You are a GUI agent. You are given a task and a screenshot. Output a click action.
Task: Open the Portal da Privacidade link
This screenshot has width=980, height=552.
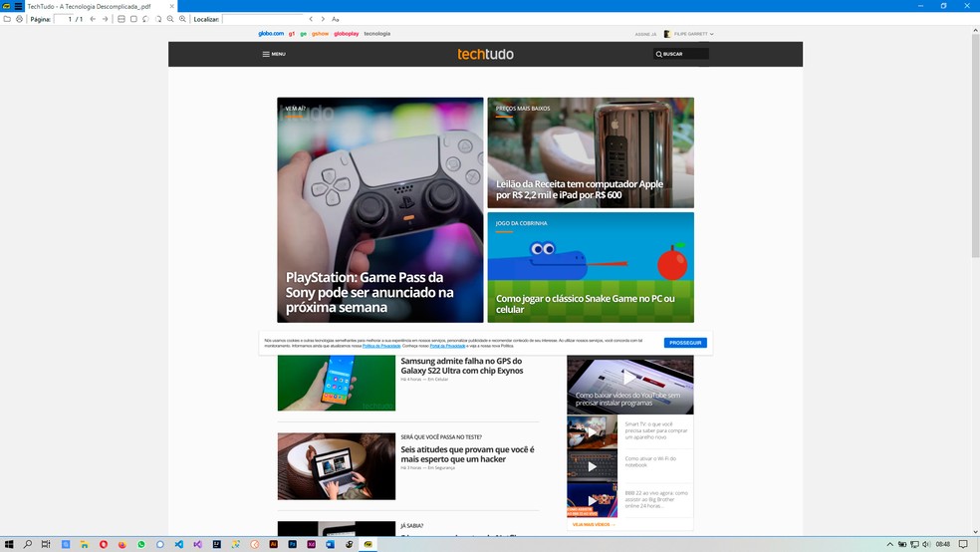[447, 346]
